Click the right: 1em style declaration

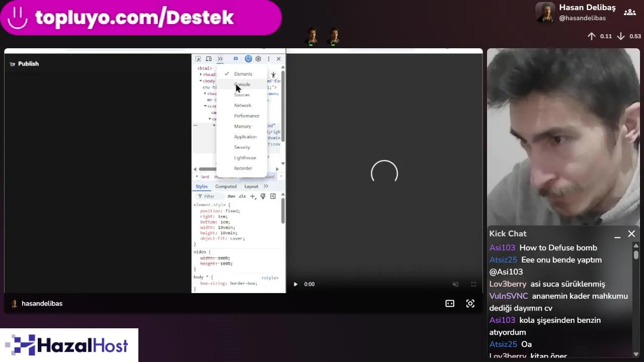click(214, 217)
